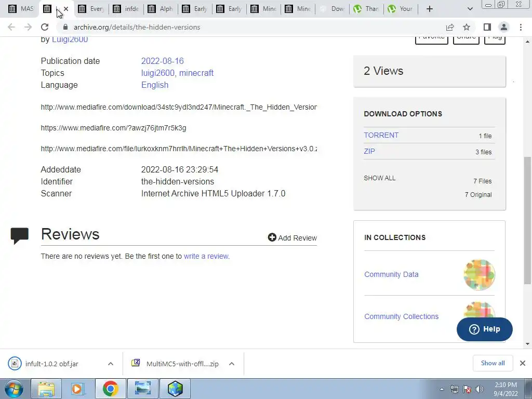Select the mediafire ?awzj76jtm7r5k3g URL text
The image size is (532, 399).
click(x=113, y=128)
